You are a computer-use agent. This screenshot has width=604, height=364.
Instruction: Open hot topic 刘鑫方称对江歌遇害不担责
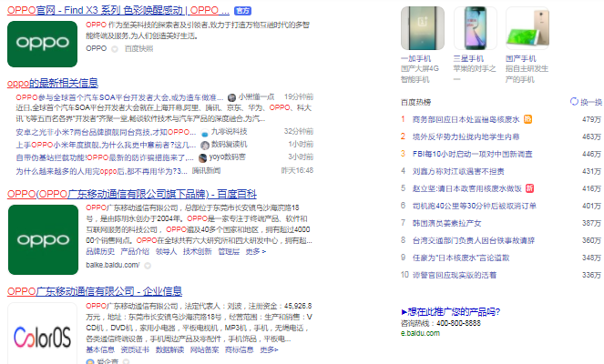coord(458,172)
